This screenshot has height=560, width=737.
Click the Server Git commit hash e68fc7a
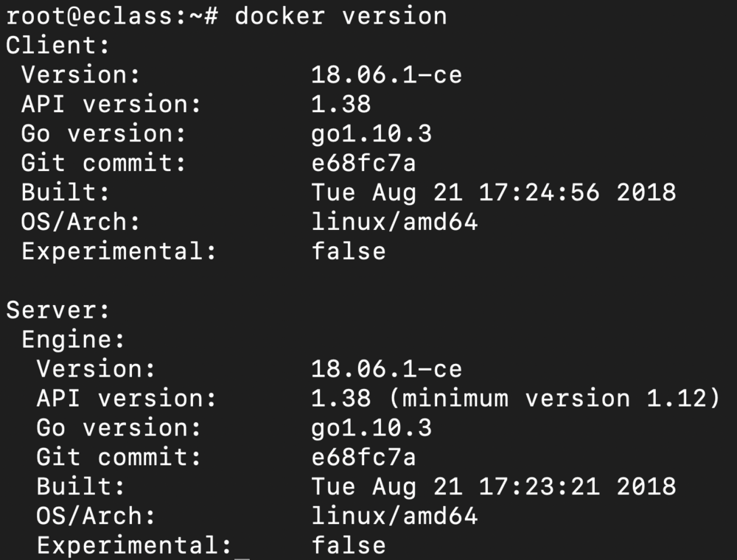coord(363,457)
